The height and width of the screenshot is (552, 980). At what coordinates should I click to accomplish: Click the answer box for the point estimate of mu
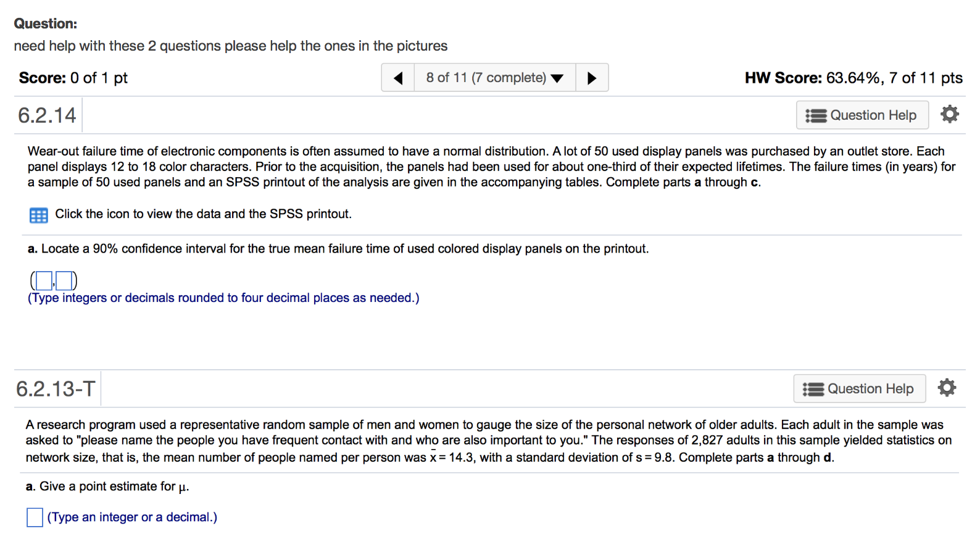click(35, 517)
